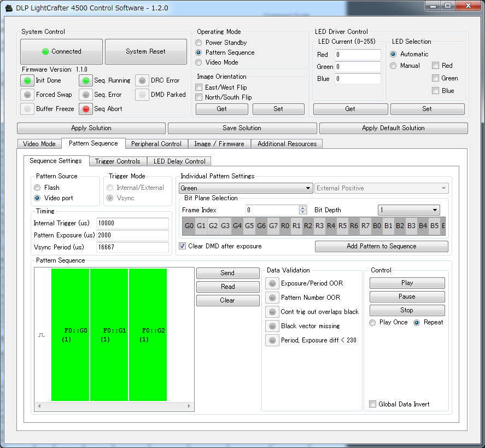485x448 pixels.
Task: Check the Red LED checkbox
Action: [x=435, y=66]
